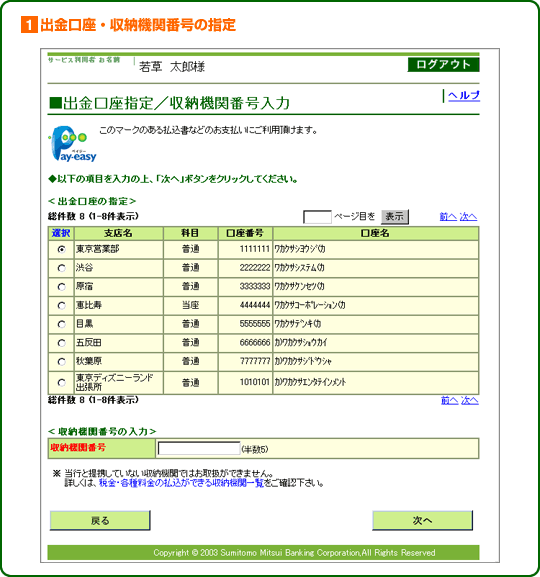Choose the 原宿 account radio button
The height and width of the screenshot is (577, 540).
click(61, 287)
